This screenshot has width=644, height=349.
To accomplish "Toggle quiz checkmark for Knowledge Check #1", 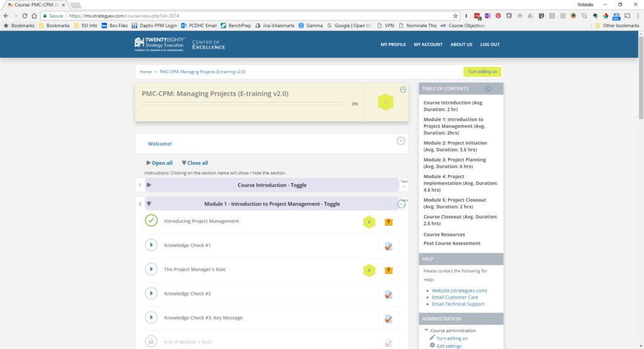I will [388, 247].
